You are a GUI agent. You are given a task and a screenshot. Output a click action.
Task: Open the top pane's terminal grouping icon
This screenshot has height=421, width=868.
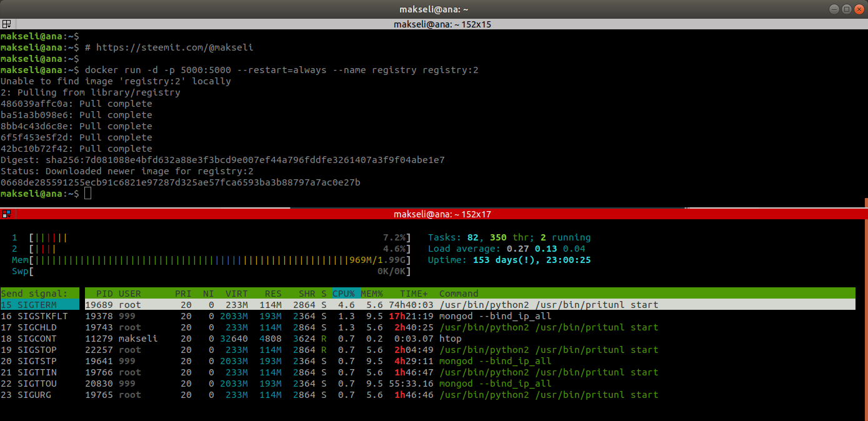pos(6,24)
